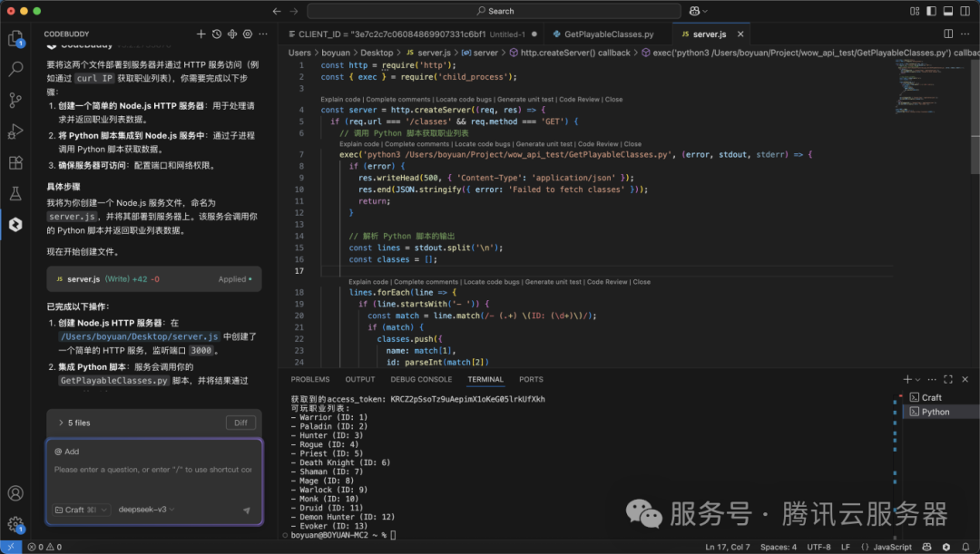This screenshot has width=980, height=554.
Task: Open the DEBUG CONSOLE panel tab
Action: tap(421, 379)
